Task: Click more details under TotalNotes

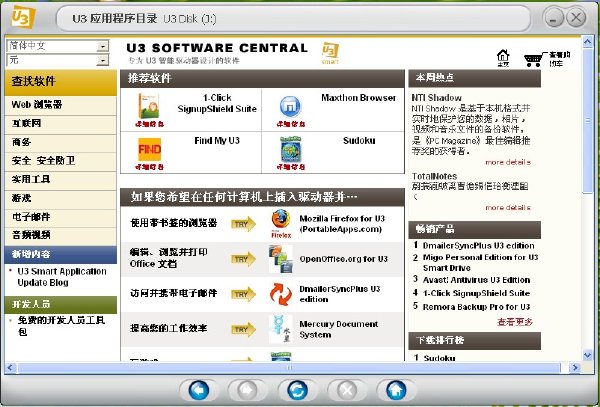Action: click(x=508, y=208)
